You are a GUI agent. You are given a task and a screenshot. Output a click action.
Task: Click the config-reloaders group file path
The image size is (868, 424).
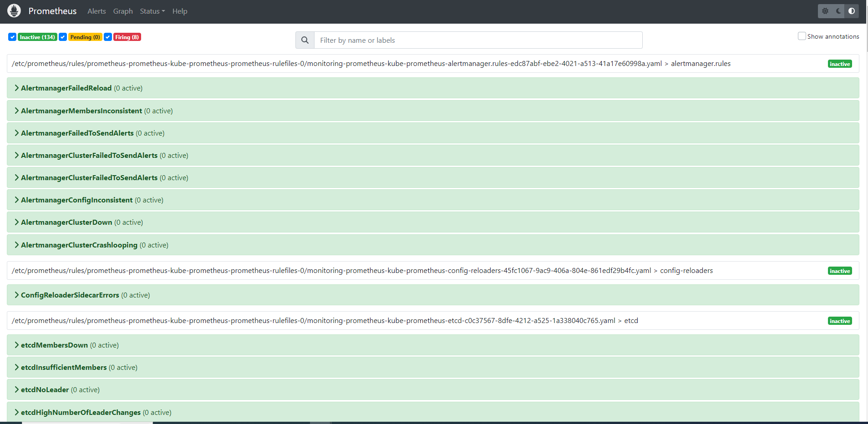point(362,271)
